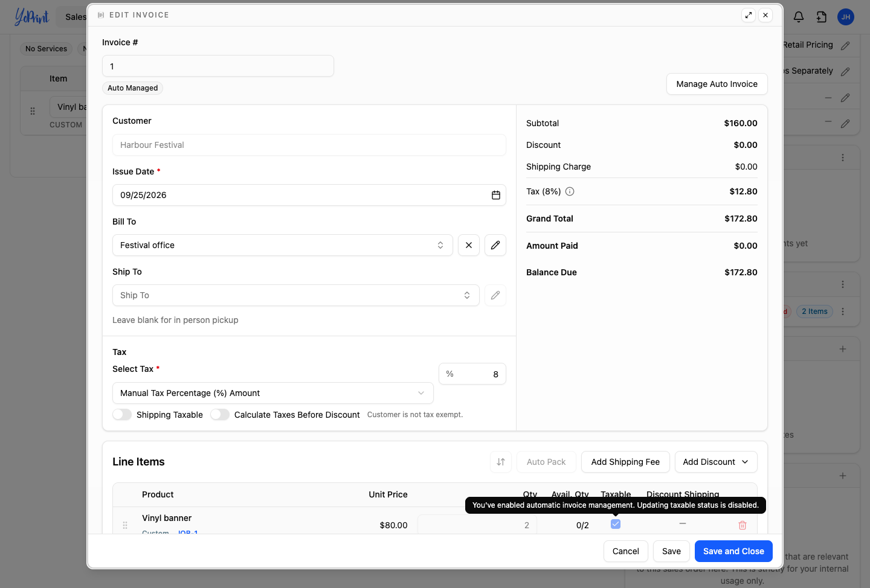This screenshot has height=588, width=870.
Task: Open the Select Tax dropdown
Action: [273, 393]
